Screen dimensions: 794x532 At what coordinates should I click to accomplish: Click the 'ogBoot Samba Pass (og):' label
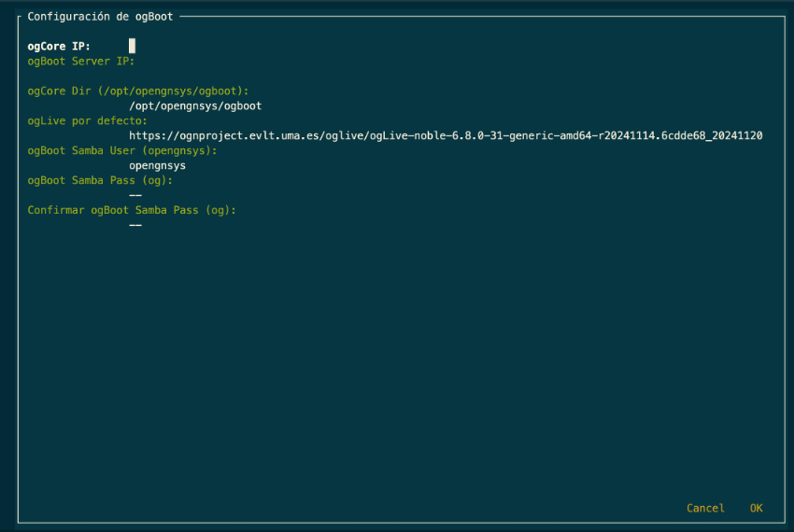click(100, 180)
